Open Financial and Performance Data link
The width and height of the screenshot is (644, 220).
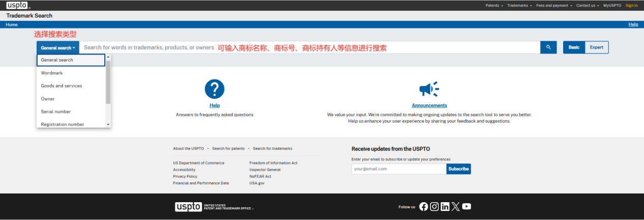(x=201, y=183)
